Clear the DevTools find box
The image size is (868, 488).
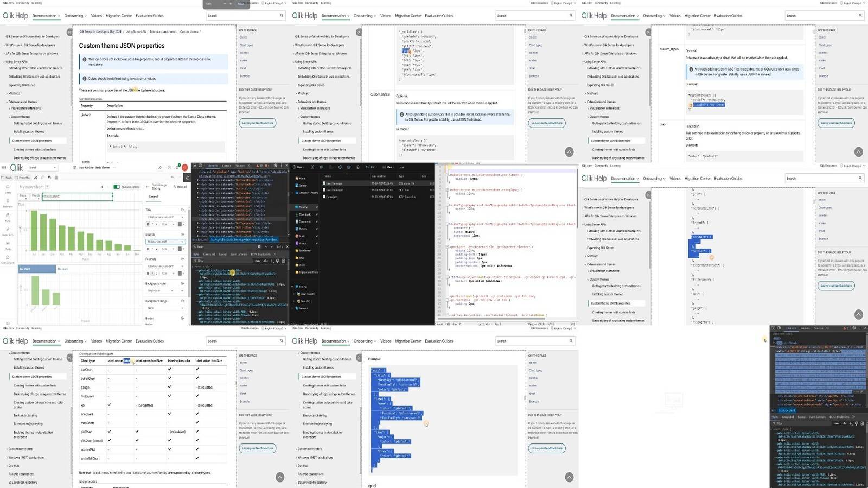(259, 246)
